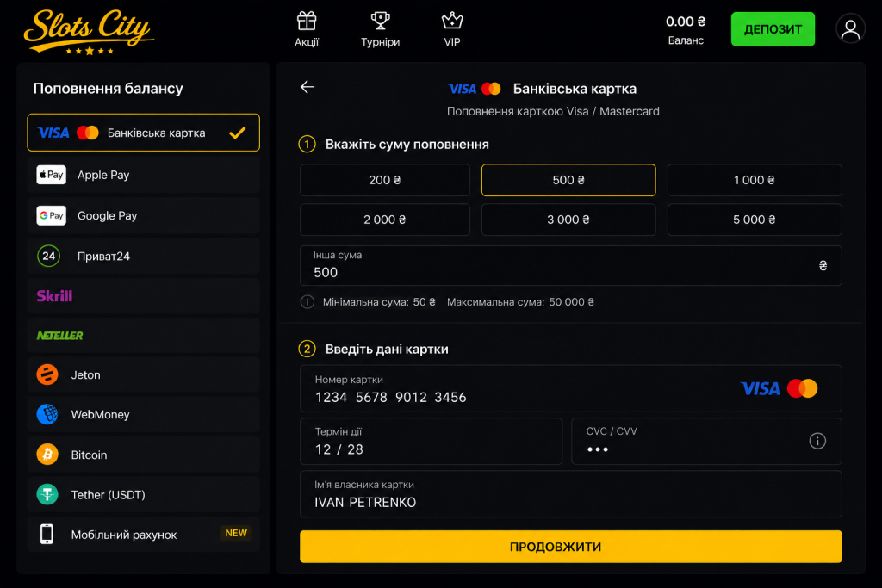Go back with the left arrow
Viewport: 882px width, 588px height.
click(x=307, y=87)
